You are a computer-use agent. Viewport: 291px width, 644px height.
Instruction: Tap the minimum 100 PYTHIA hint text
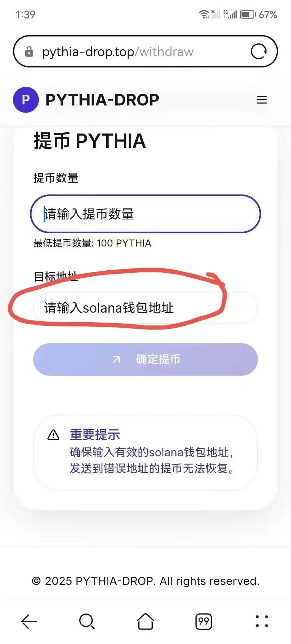click(x=92, y=243)
